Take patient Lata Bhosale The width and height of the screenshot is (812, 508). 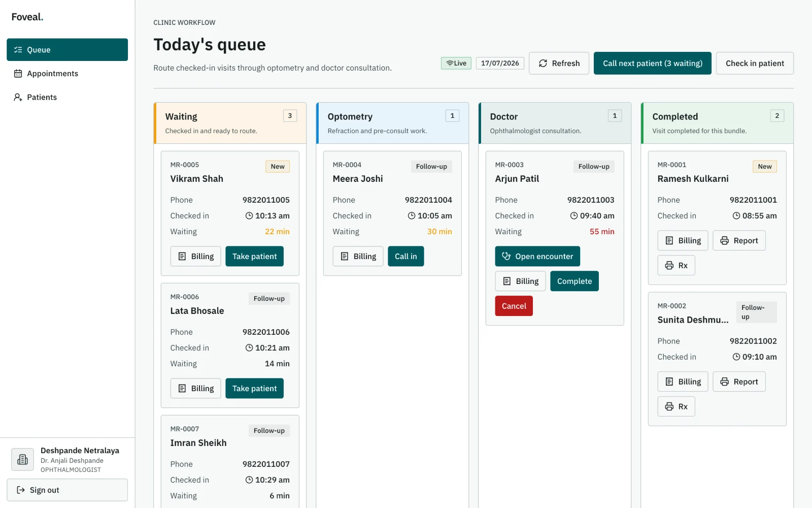[x=254, y=389]
